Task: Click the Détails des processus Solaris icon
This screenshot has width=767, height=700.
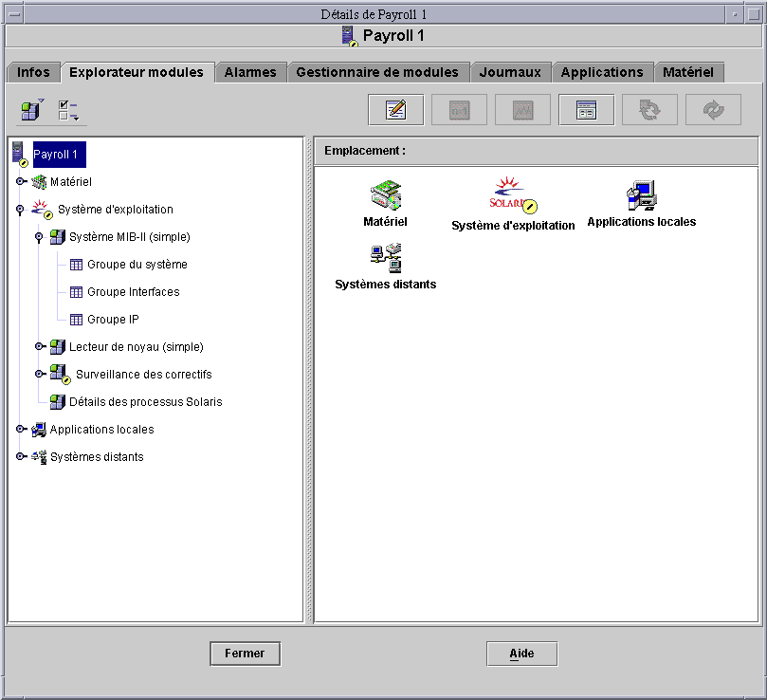Action: [58, 402]
